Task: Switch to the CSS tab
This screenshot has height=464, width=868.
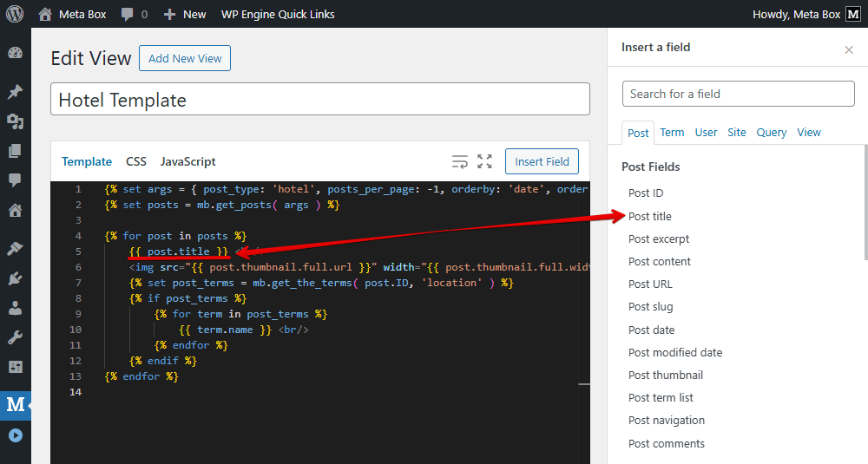Action: 136,161
